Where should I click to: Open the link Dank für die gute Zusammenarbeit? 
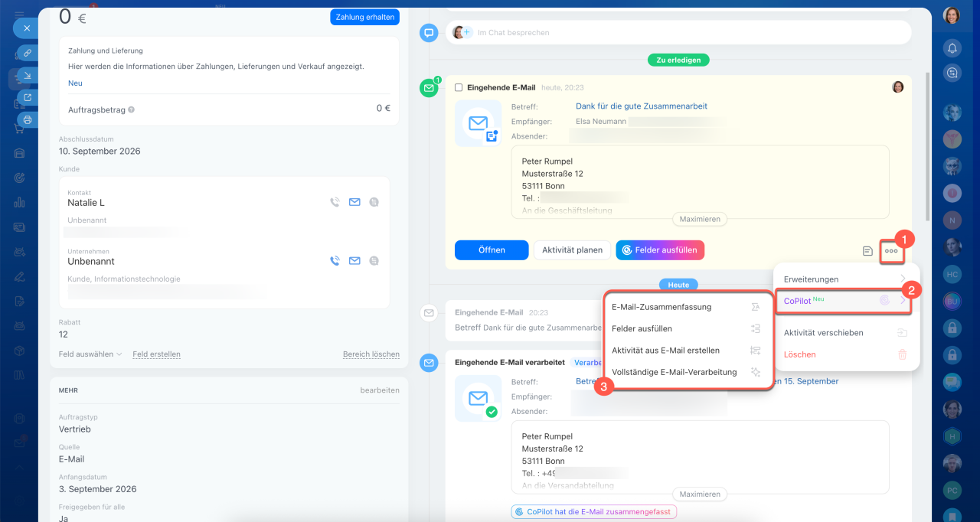tap(642, 106)
